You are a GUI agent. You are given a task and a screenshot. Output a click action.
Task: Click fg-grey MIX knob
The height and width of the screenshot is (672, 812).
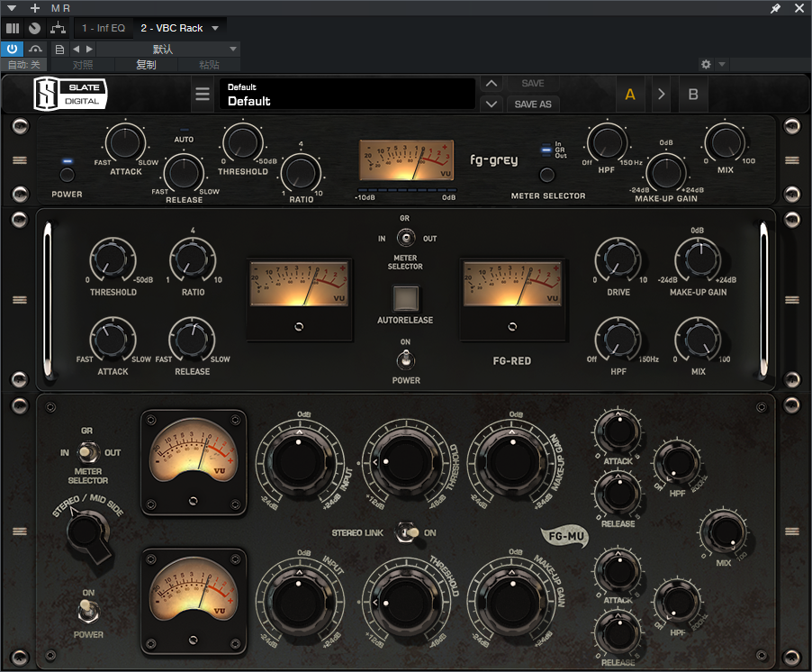(x=725, y=141)
